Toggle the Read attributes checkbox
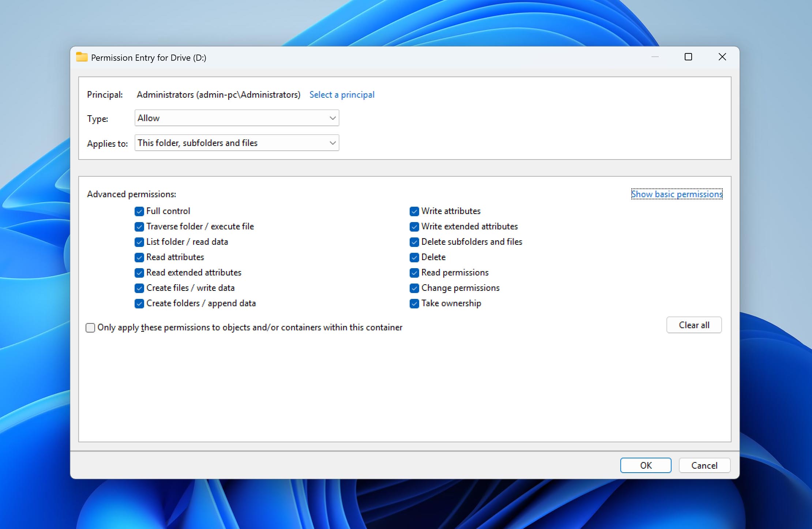This screenshot has height=529, width=812. click(139, 258)
